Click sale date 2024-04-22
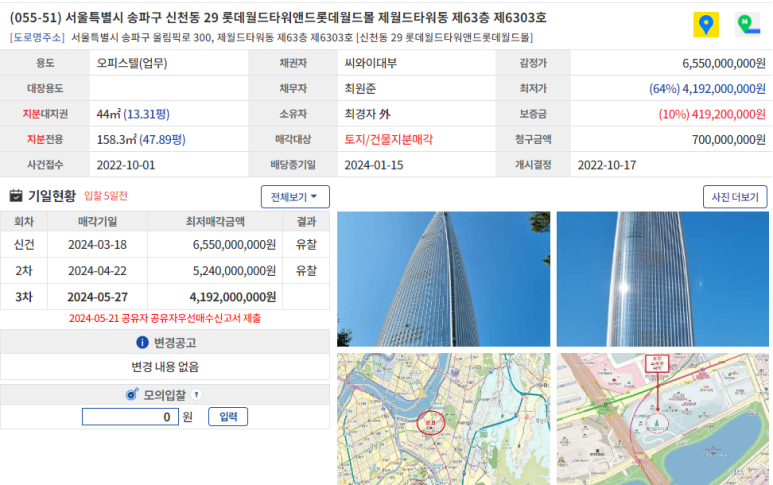Screen dimensions: 773x485 coord(97,271)
